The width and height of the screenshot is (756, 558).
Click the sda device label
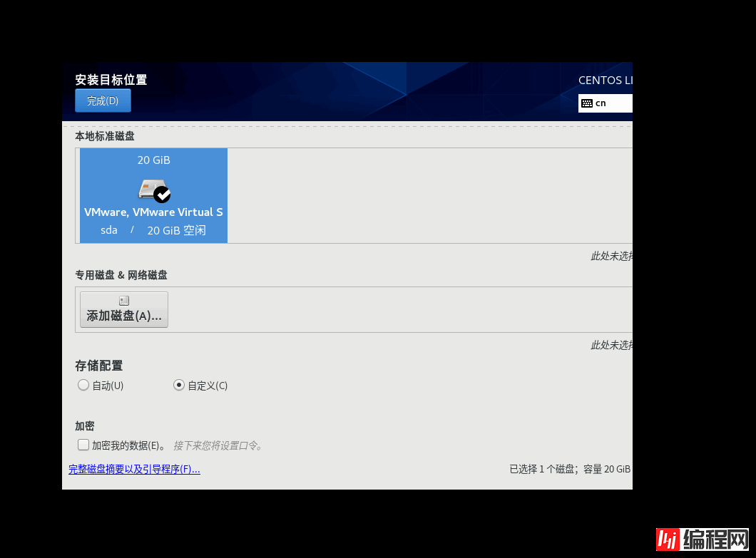(x=109, y=230)
